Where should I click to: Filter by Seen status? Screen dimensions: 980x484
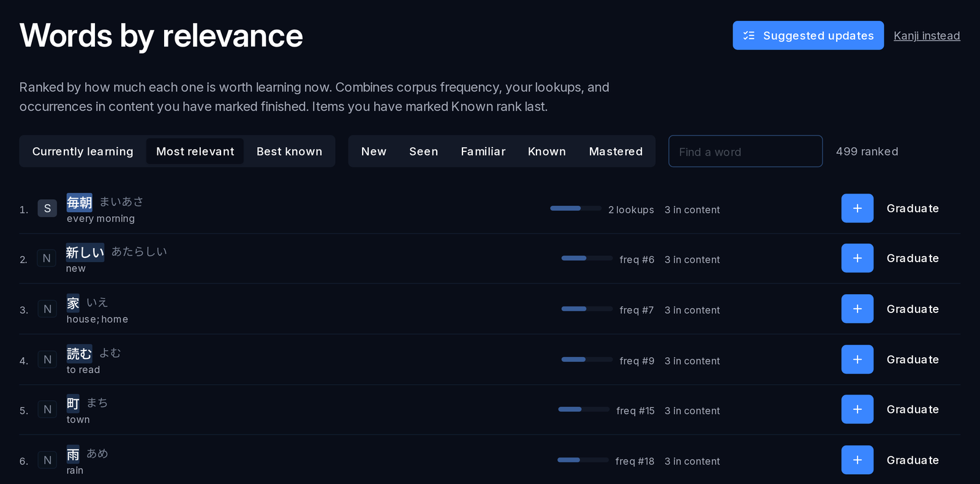click(424, 151)
